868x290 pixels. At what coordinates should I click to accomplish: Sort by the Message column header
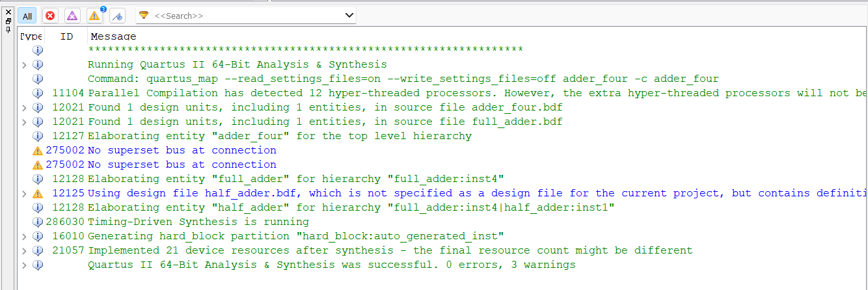click(x=113, y=36)
